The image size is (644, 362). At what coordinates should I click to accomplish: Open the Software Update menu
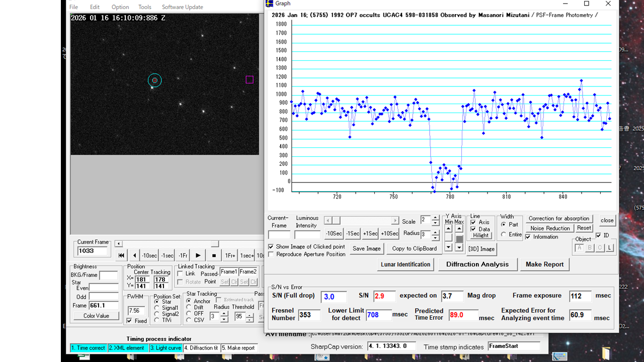click(x=182, y=7)
